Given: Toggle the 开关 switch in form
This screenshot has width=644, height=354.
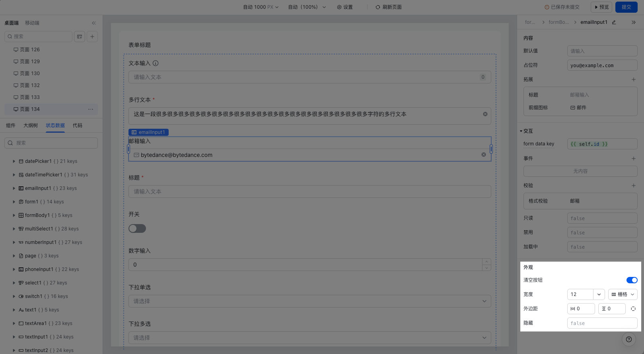Looking at the screenshot, I should pos(137,228).
